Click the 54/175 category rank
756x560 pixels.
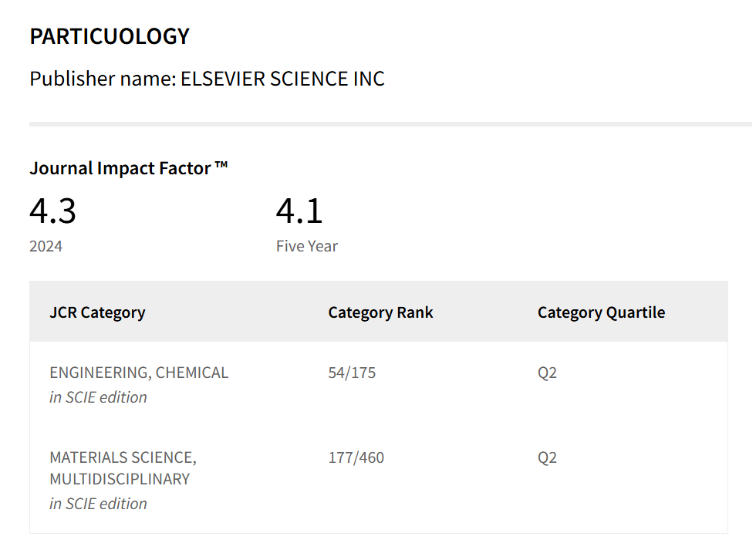click(352, 373)
